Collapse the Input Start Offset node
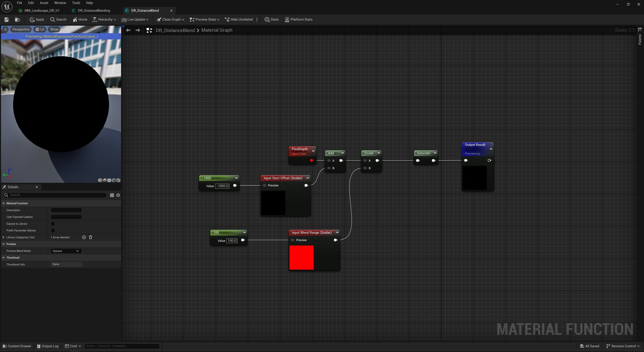 pyautogui.click(x=308, y=178)
